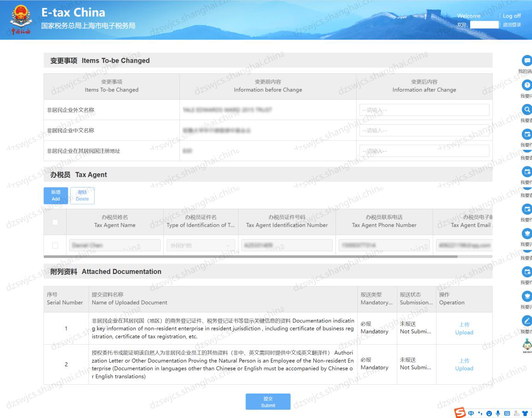Click the 请输入 field for foreign enterprise name

(x=424, y=109)
